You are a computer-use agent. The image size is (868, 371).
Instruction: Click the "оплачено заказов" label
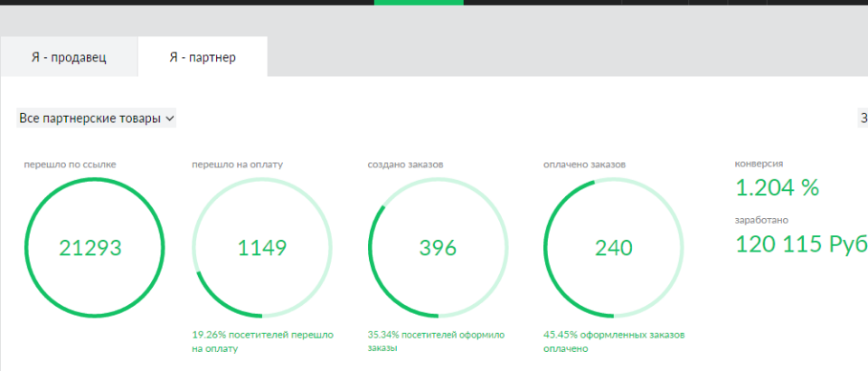click(585, 165)
